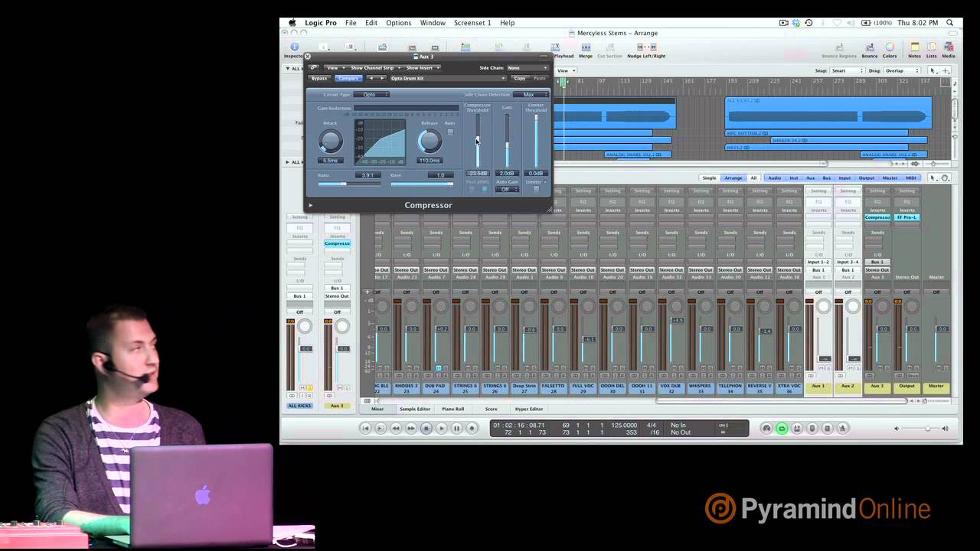This screenshot has width=980, height=551.
Task: Click Copy in Compressor window
Action: [520, 78]
